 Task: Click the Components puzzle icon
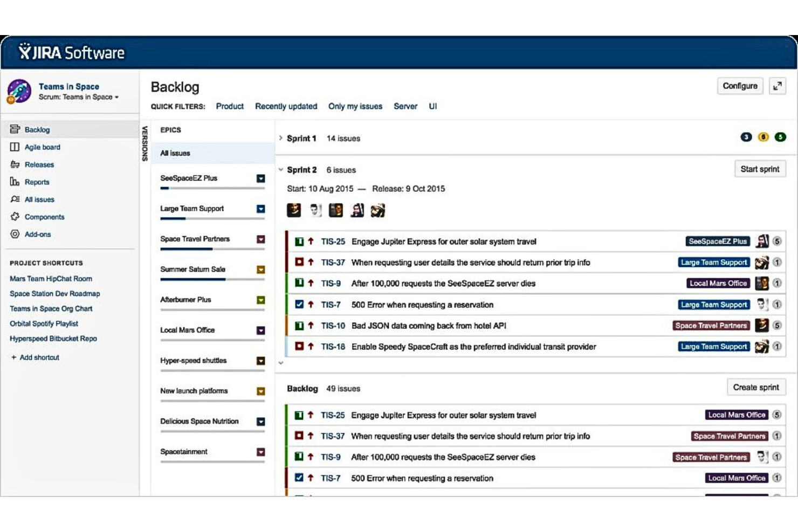click(15, 217)
